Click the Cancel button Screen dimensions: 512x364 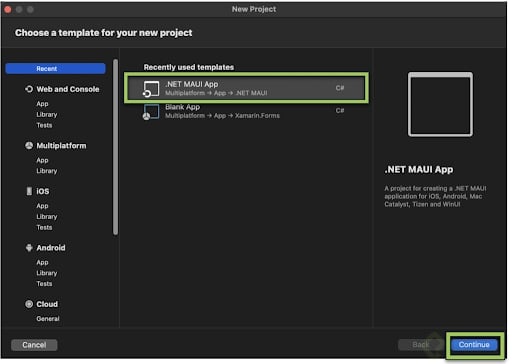tap(34, 345)
